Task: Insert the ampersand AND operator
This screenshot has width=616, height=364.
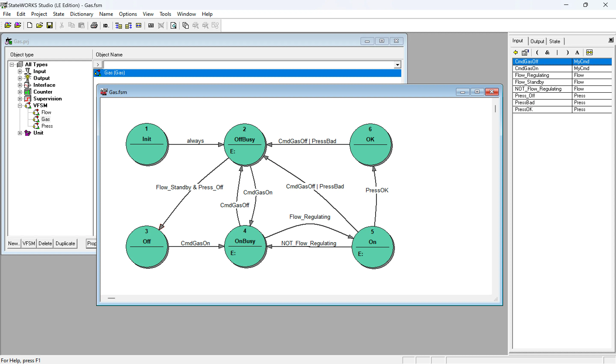Action: (x=547, y=52)
